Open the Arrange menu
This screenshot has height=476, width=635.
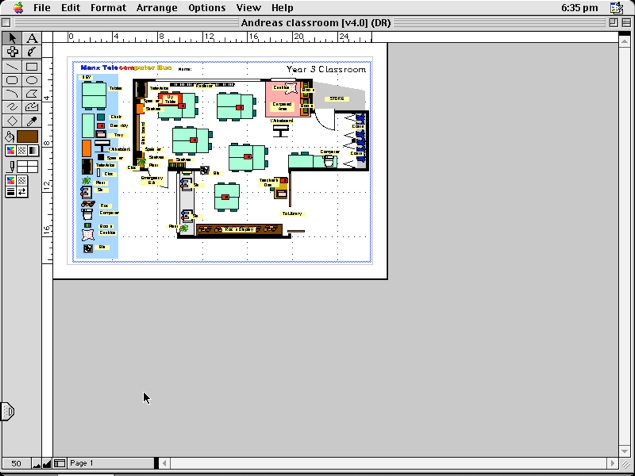[156, 7]
